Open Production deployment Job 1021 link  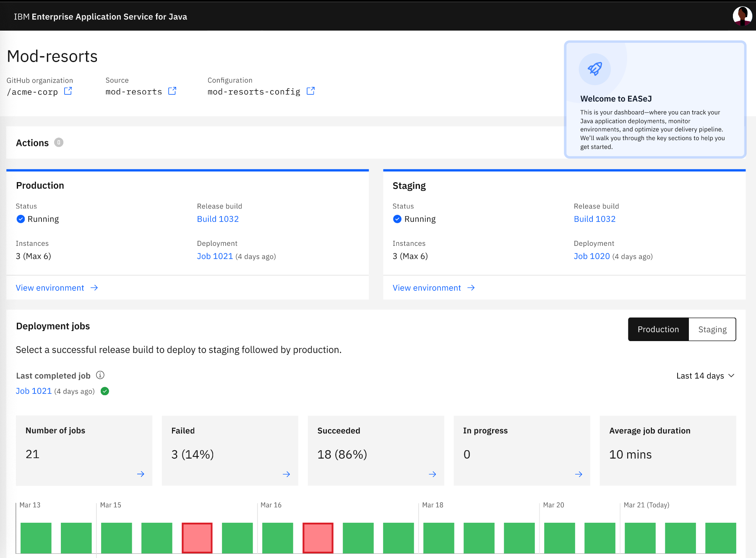click(215, 256)
